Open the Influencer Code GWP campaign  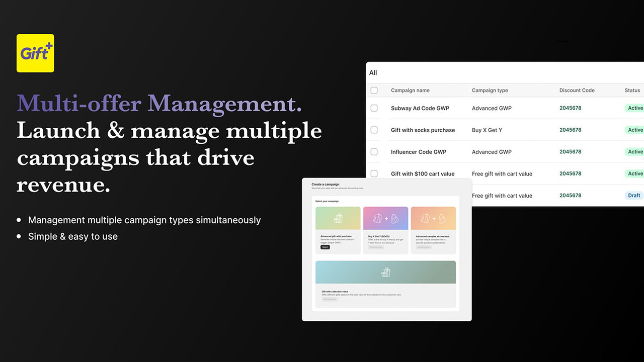click(419, 152)
